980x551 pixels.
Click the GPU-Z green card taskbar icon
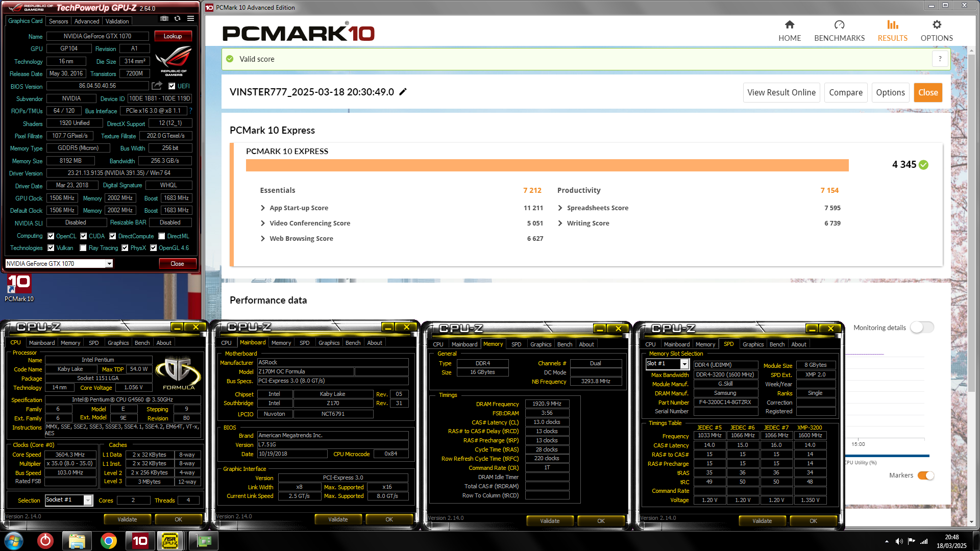click(x=203, y=541)
